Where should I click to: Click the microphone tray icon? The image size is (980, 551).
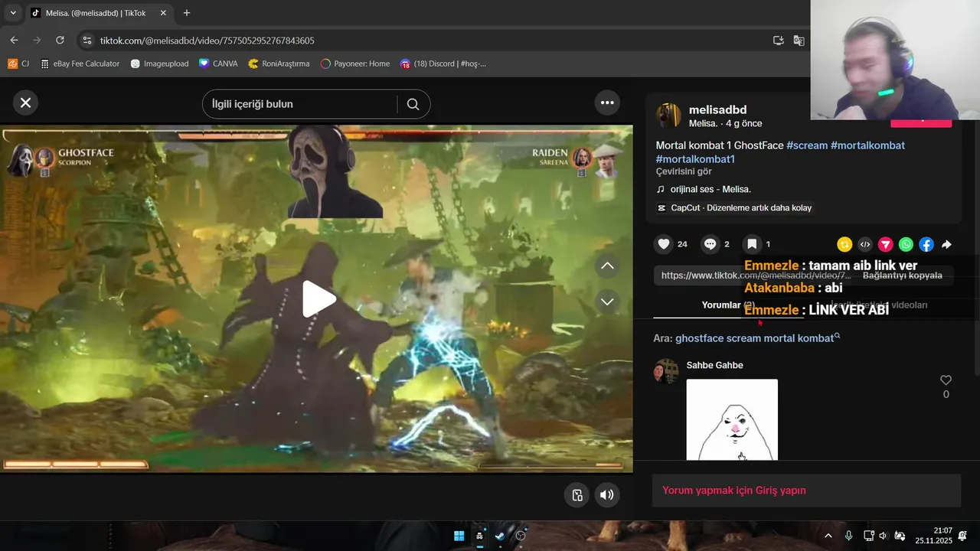point(848,536)
